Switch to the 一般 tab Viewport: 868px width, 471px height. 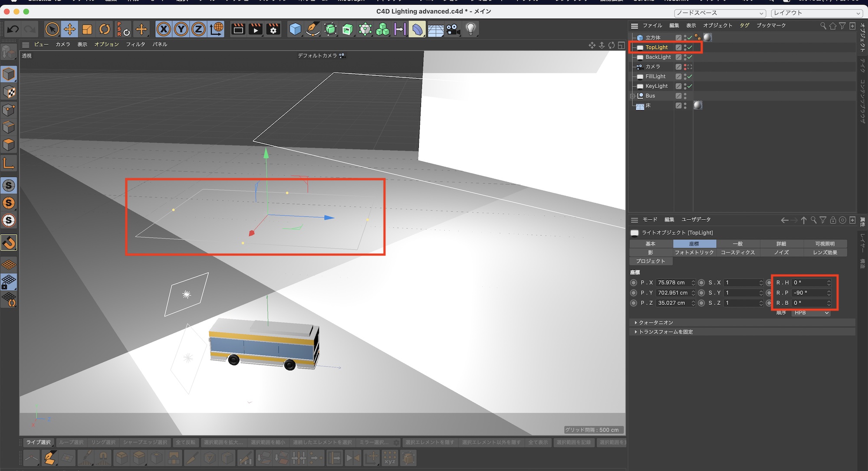(738, 244)
